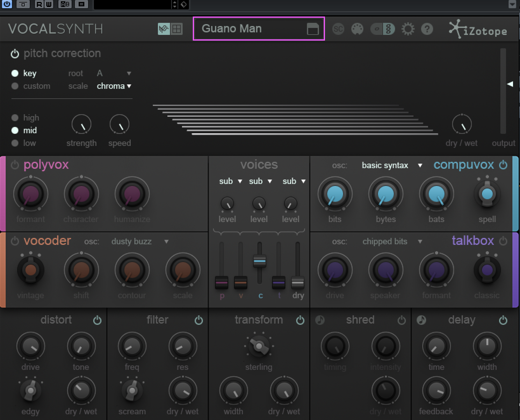Screen dimensions: 520x420
Task: Open the middle voice's sub dropdown
Action: point(260,181)
